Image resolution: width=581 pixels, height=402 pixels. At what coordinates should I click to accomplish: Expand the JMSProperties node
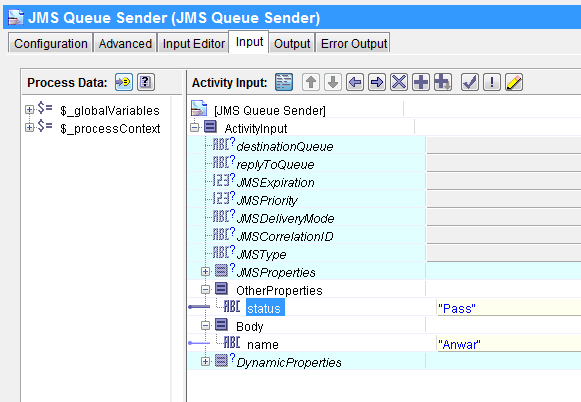point(205,272)
